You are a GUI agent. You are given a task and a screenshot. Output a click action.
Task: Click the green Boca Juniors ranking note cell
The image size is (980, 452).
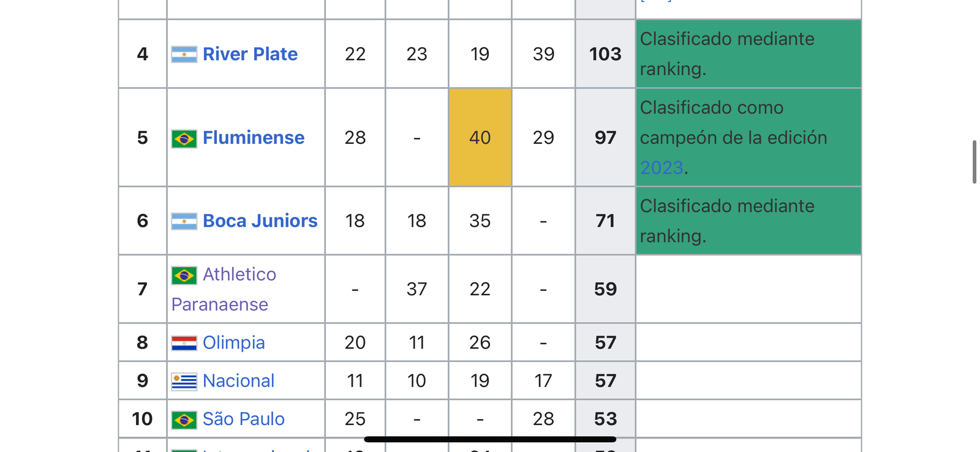[748, 220]
